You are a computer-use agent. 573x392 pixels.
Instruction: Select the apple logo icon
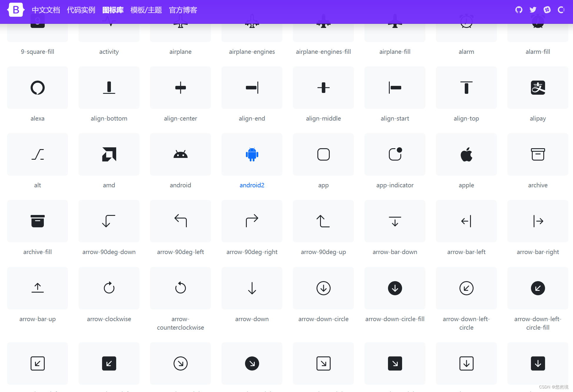pyautogui.click(x=466, y=154)
